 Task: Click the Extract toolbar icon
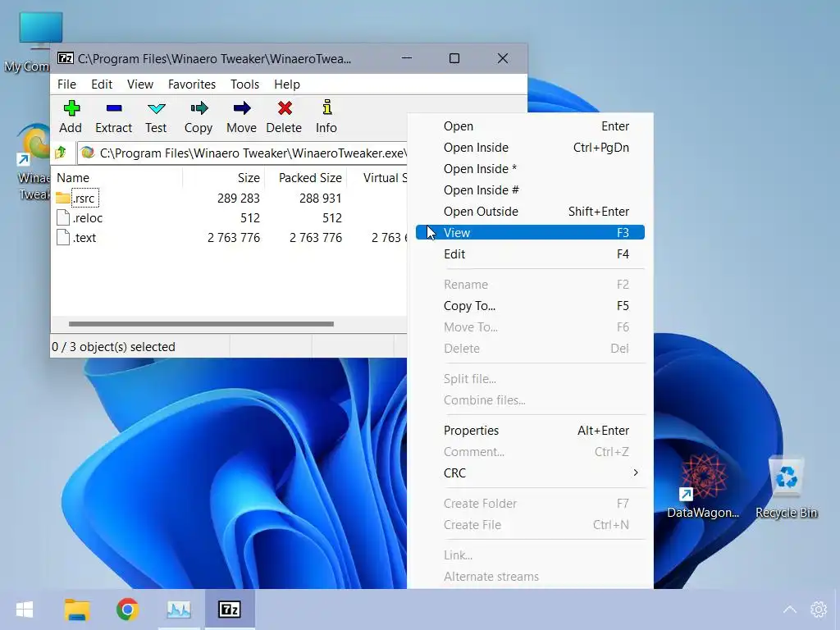(113, 108)
